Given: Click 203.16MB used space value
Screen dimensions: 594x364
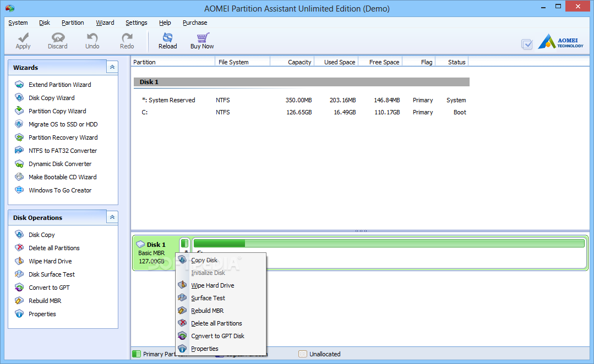Looking at the screenshot, I should coord(342,100).
